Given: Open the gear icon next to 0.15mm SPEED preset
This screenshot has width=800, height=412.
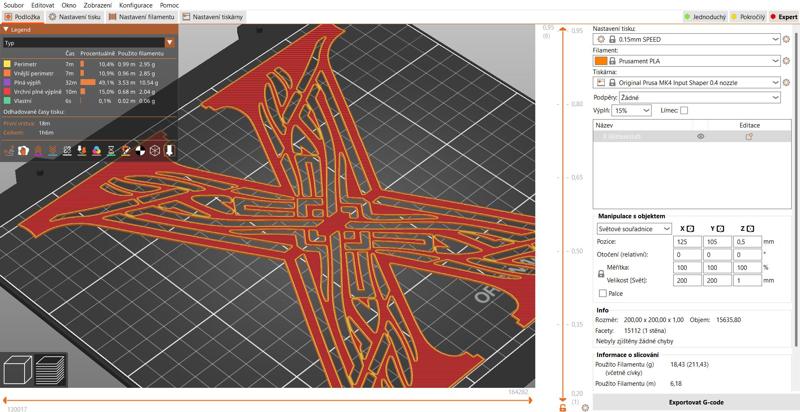Looking at the screenshot, I should click(x=786, y=39).
